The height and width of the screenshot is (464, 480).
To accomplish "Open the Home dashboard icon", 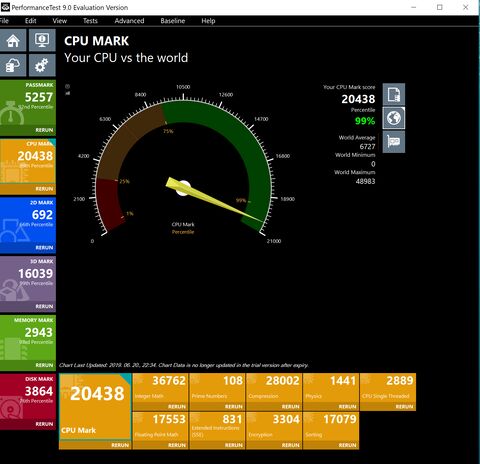I will 13,40.
